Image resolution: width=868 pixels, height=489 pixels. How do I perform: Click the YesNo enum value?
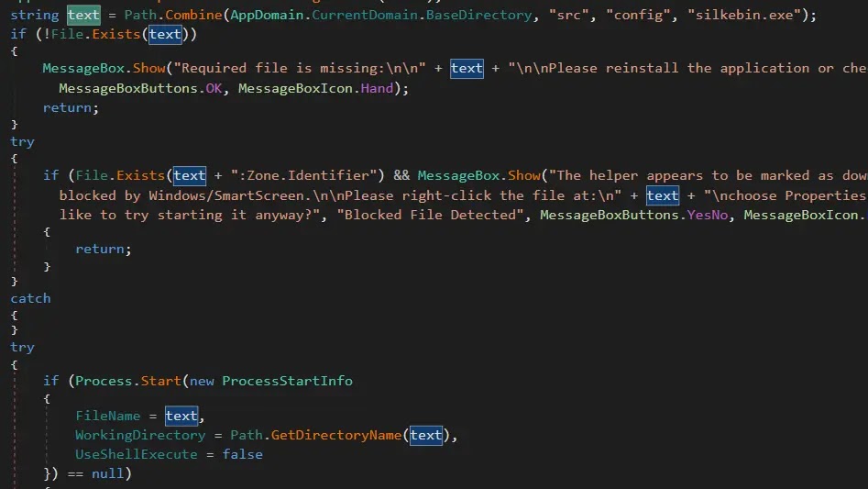point(708,215)
